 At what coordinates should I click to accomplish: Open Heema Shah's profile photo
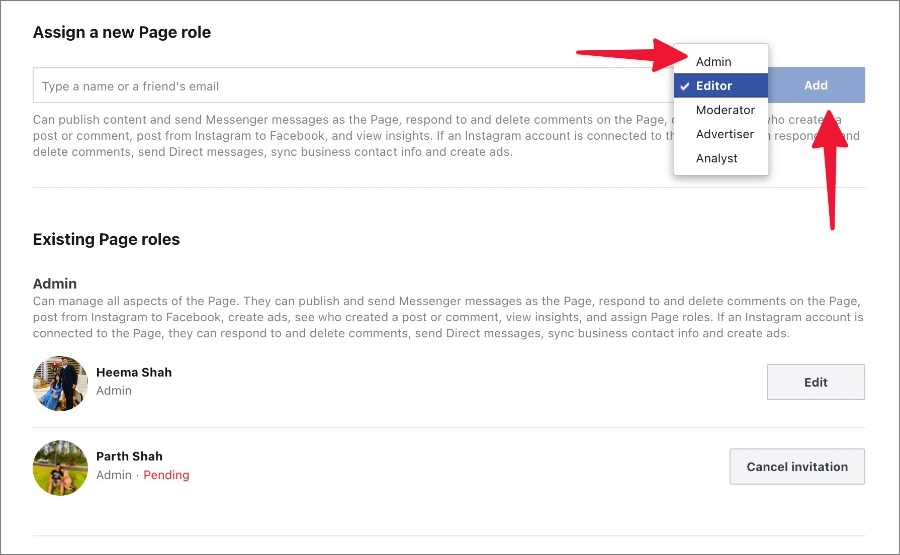point(60,383)
